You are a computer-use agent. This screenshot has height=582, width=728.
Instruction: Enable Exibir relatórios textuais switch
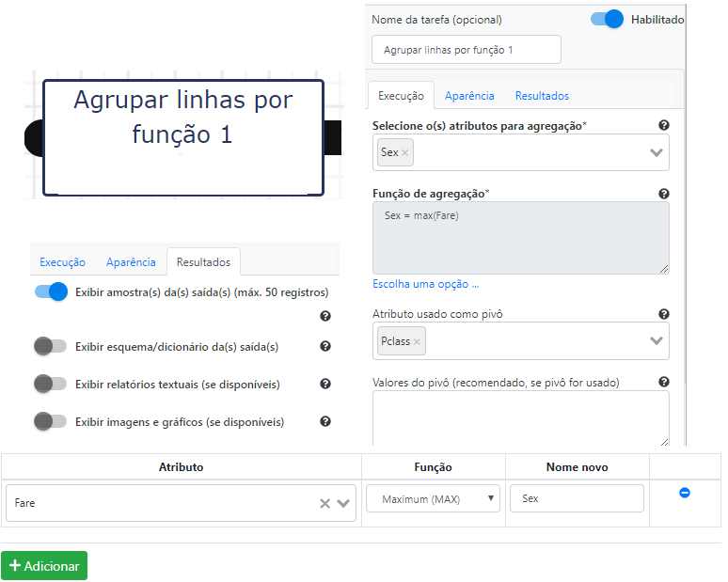point(51,384)
